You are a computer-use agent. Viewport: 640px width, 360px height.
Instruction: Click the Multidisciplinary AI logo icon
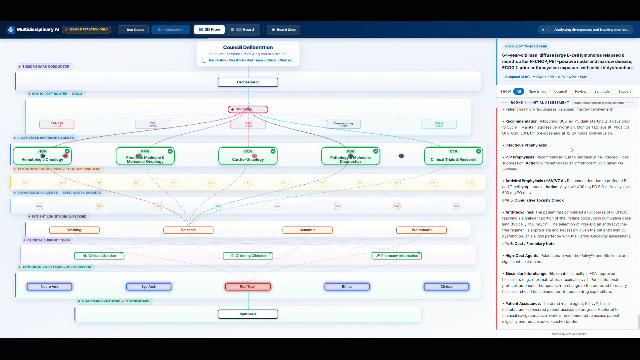[11, 30]
